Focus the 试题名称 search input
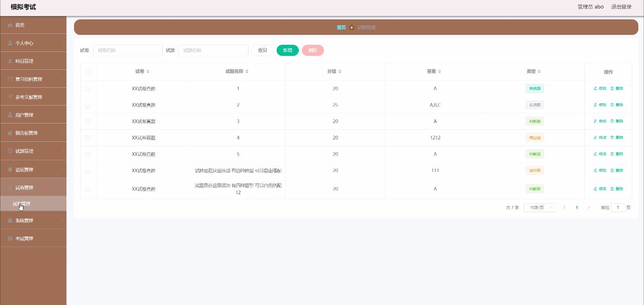 pyautogui.click(x=213, y=50)
